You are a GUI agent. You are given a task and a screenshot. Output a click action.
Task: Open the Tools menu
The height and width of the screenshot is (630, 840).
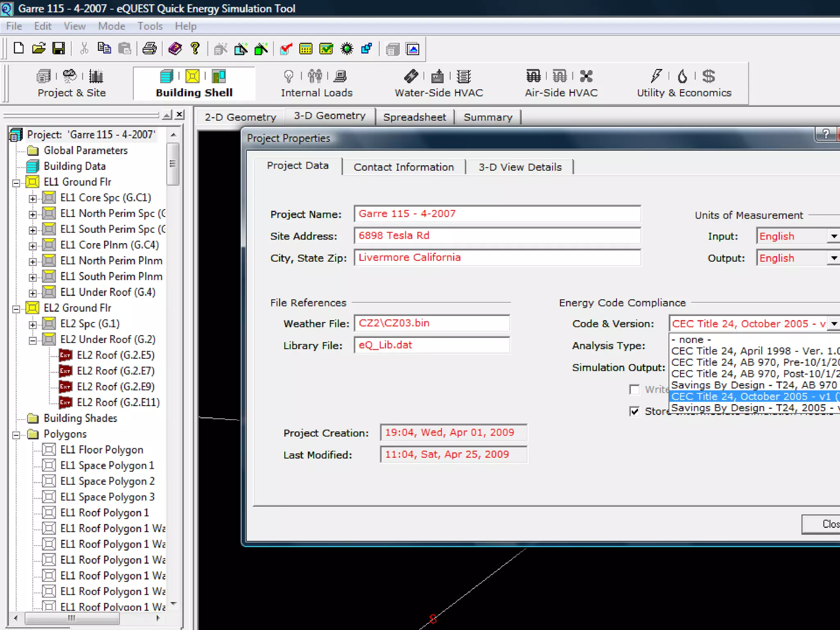pos(150,26)
